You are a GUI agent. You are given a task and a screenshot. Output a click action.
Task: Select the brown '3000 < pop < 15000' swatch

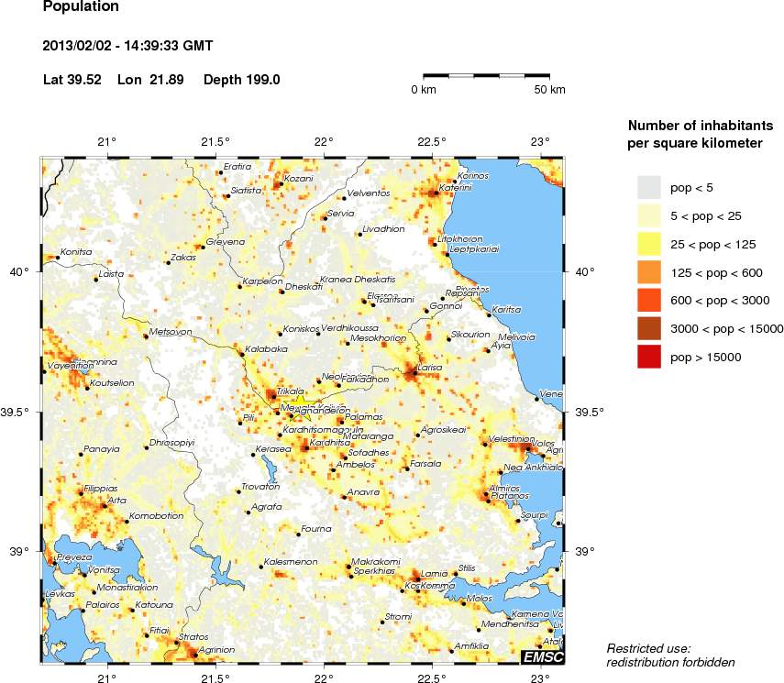tap(648, 328)
